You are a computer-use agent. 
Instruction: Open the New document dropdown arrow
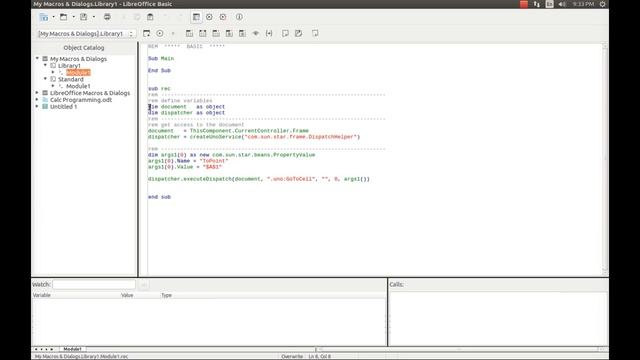pos(53,17)
